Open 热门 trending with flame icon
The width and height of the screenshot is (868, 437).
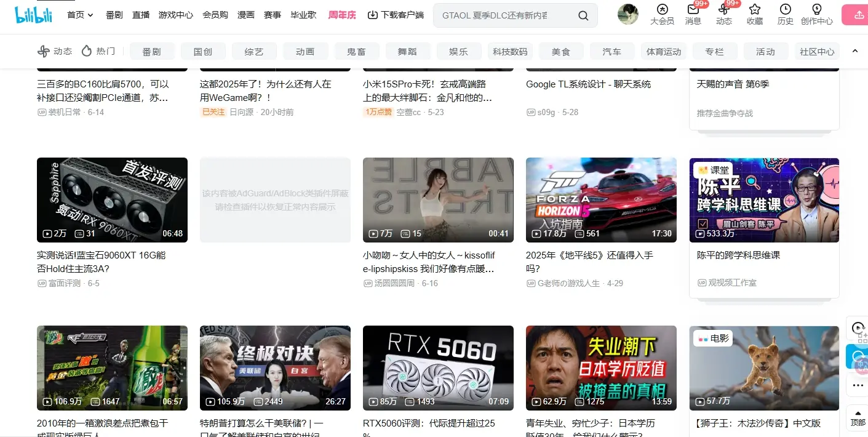click(x=98, y=52)
